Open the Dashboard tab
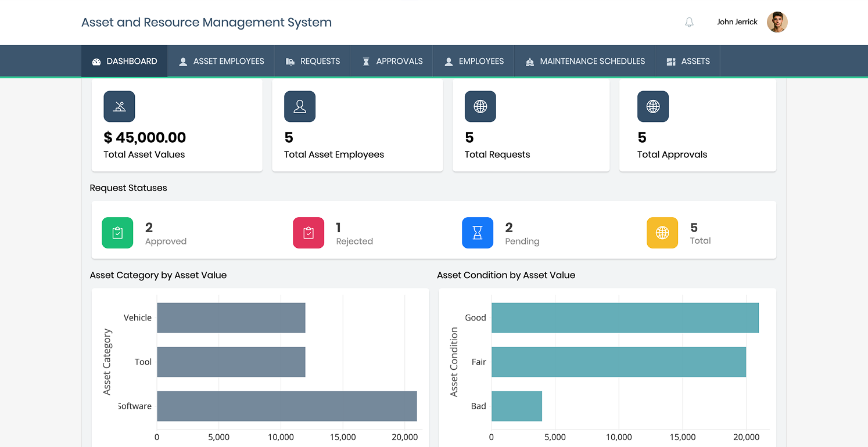The width and height of the screenshot is (868, 447). tap(124, 60)
